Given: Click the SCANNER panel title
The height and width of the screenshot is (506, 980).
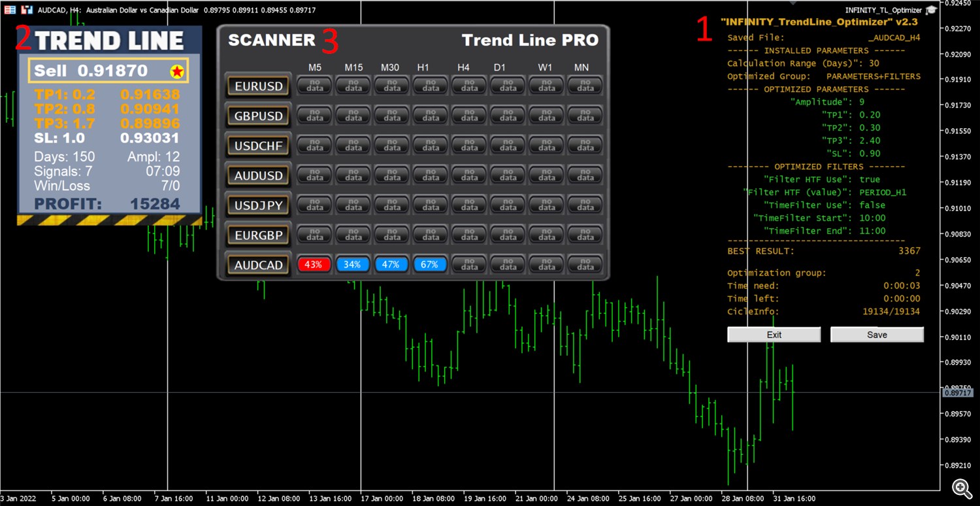Looking at the screenshot, I should coord(272,41).
